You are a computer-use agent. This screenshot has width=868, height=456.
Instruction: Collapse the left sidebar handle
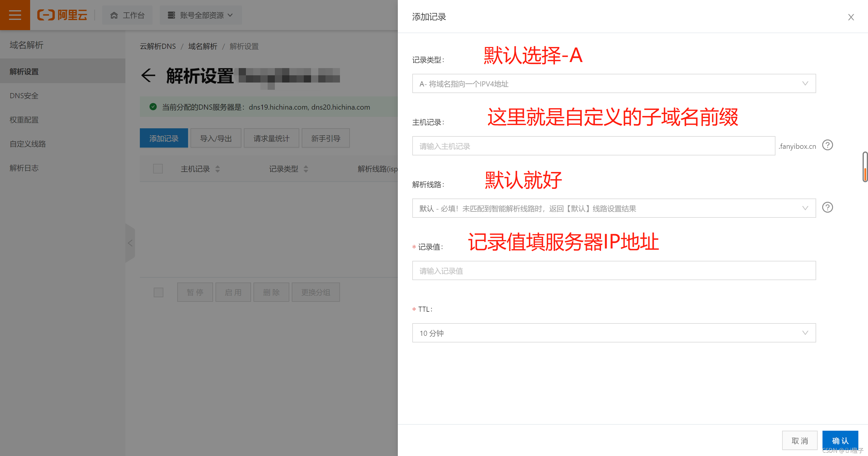coord(130,243)
